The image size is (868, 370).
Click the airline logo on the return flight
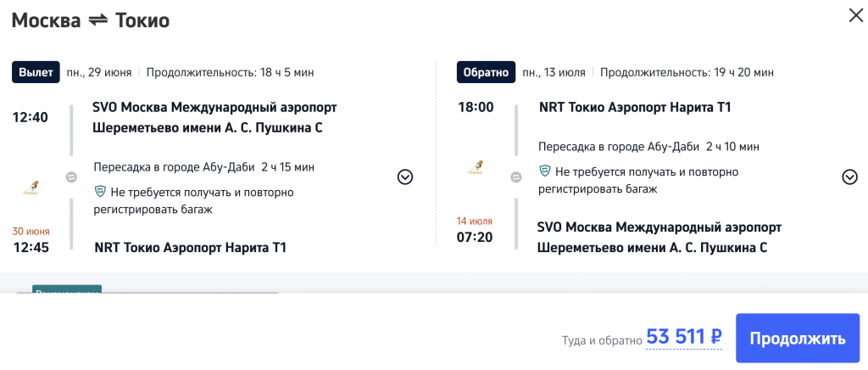476,168
